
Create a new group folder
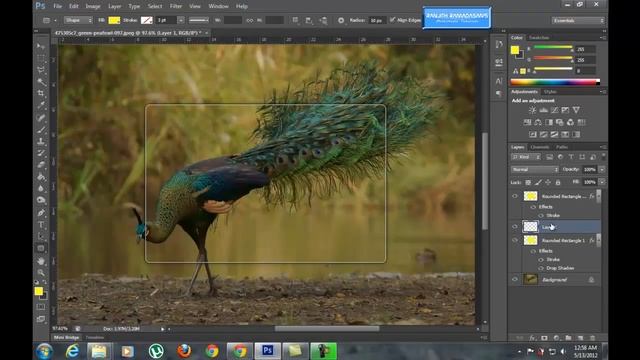pos(568,338)
